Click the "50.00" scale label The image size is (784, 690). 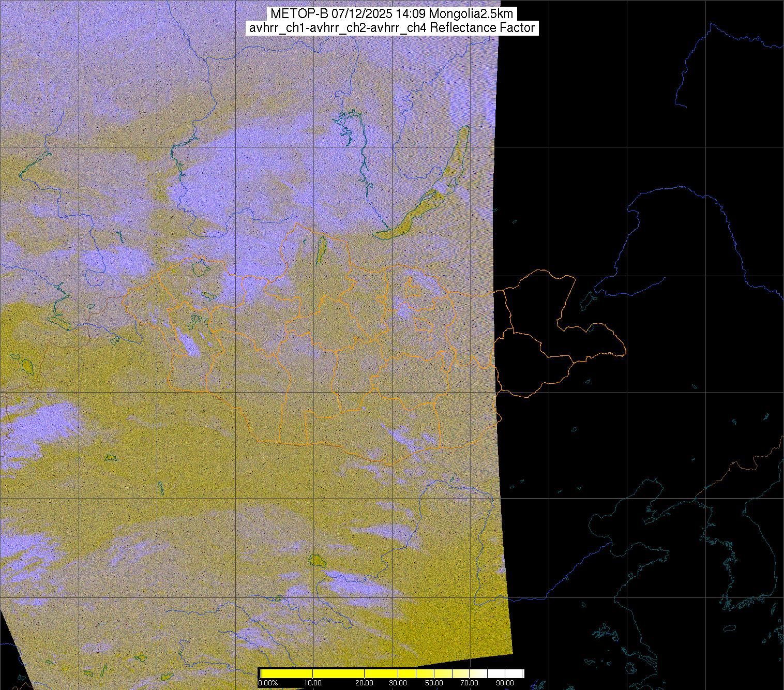click(434, 683)
